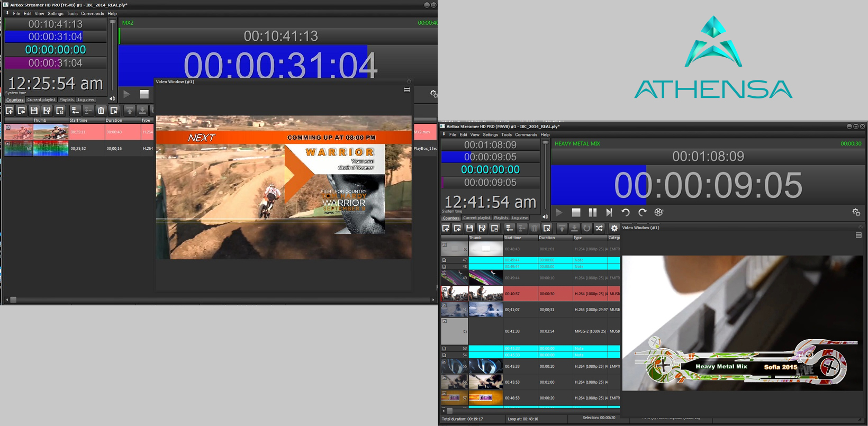This screenshot has width=868, height=426.
Task: Click volume slider handle in Heavy Metal Mix window
Action: click(545, 142)
